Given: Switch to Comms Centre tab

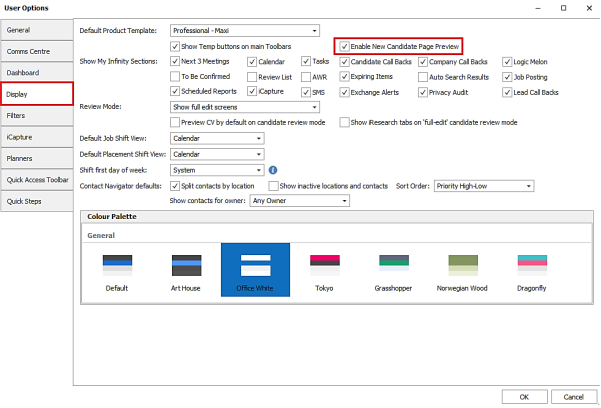Looking at the screenshot, I should click(37, 51).
